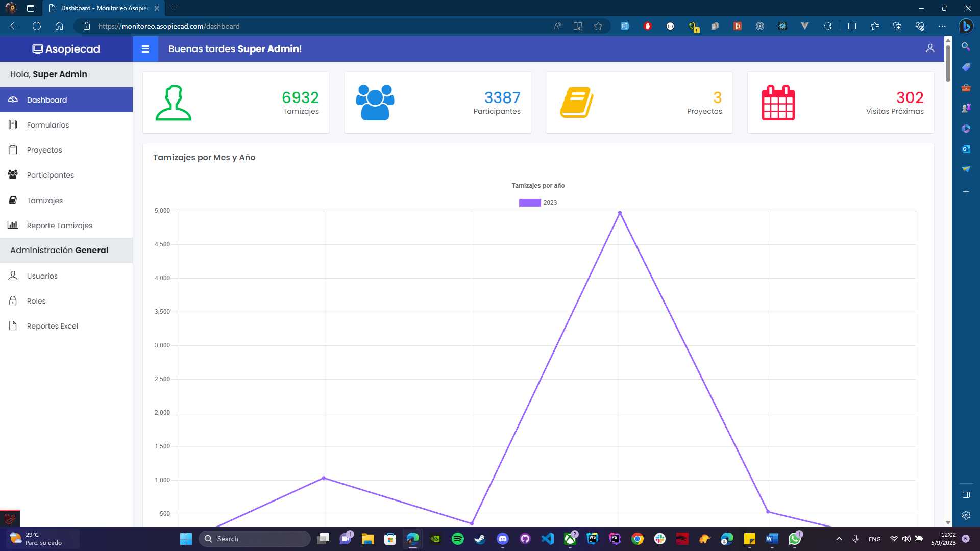Open browser Settings and more menu
The height and width of the screenshot is (551, 980).
point(942,26)
